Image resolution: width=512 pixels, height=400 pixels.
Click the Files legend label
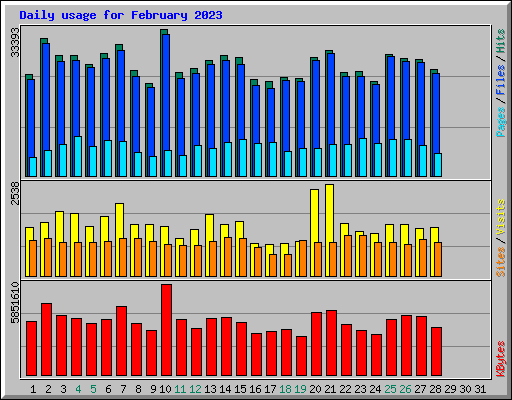coord(501,80)
